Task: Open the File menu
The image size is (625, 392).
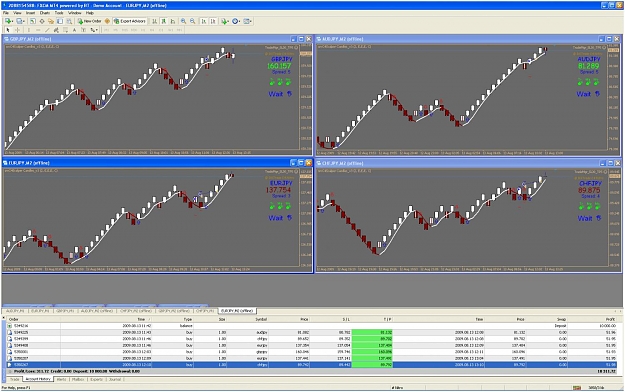Action: [x=6, y=13]
